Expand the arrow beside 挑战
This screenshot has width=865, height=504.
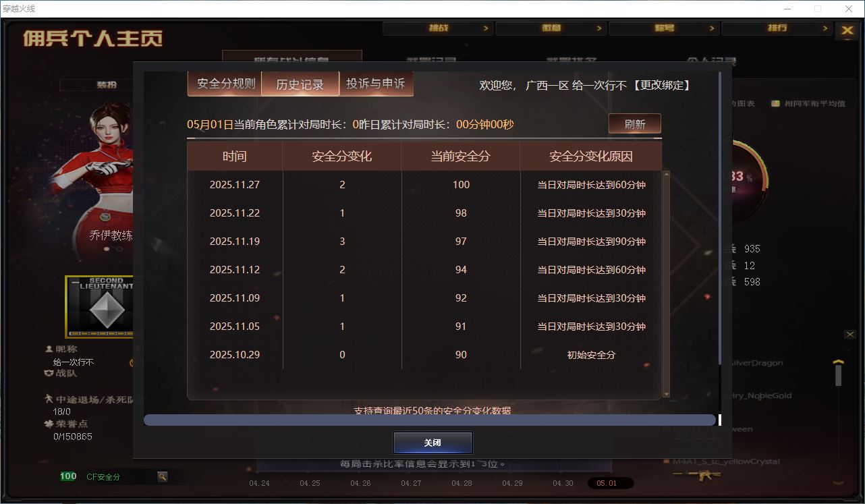click(x=485, y=28)
